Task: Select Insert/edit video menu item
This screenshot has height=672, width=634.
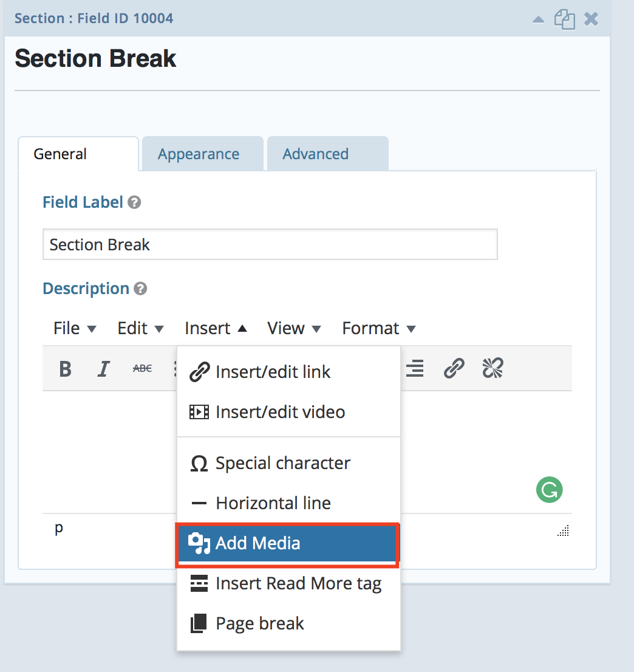Action: 280,412
